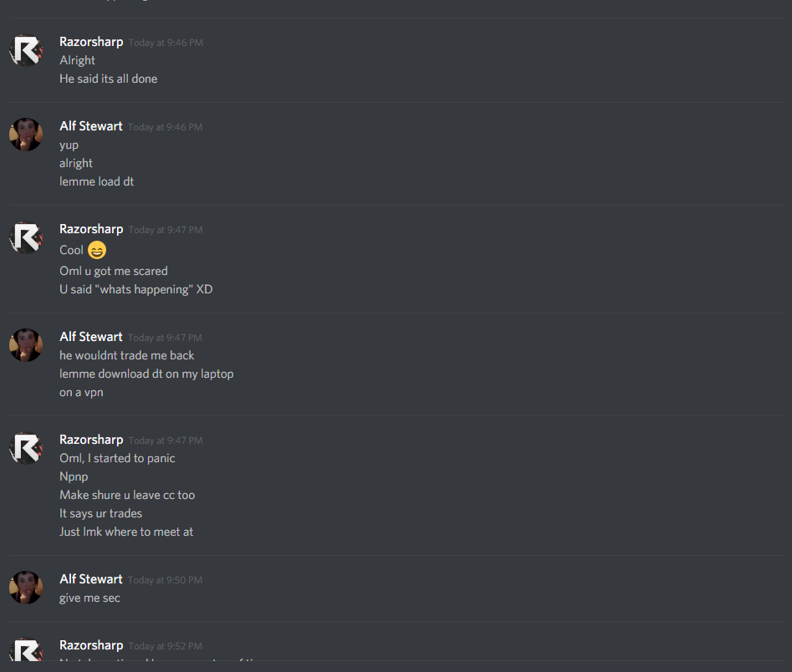This screenshot has width=792, height=672.
Task: Click Razorsharp's avatar beside the "Cool" message
Action: click(x=26, y=237)
